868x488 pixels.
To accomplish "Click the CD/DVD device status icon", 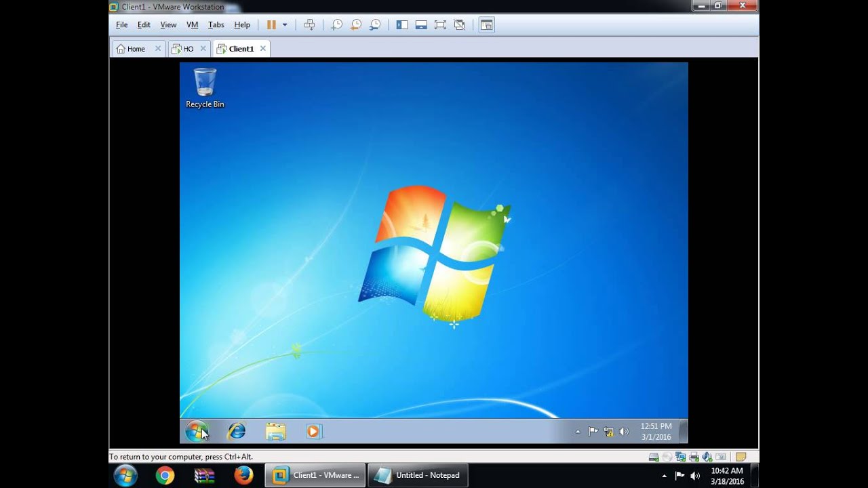I will point(667,457).
